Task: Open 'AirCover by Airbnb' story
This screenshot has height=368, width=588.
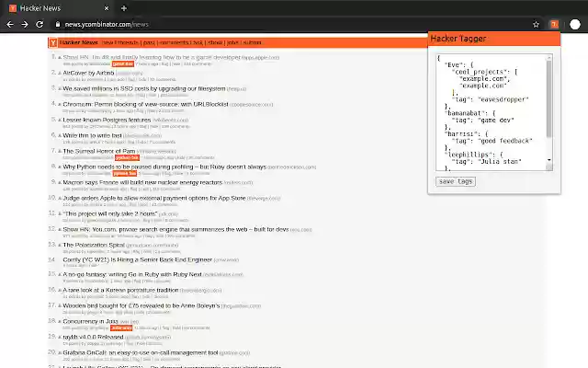Action: click(x=88, y=73)
